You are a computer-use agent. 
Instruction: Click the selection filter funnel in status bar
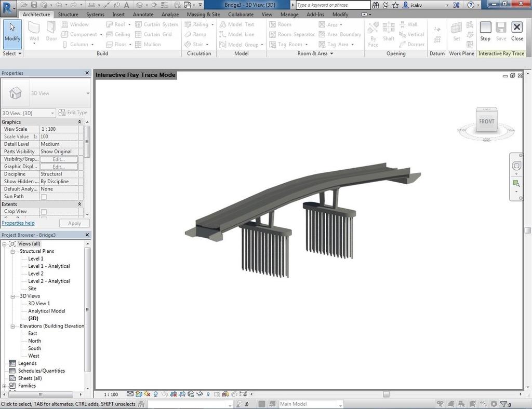(504, 404)
